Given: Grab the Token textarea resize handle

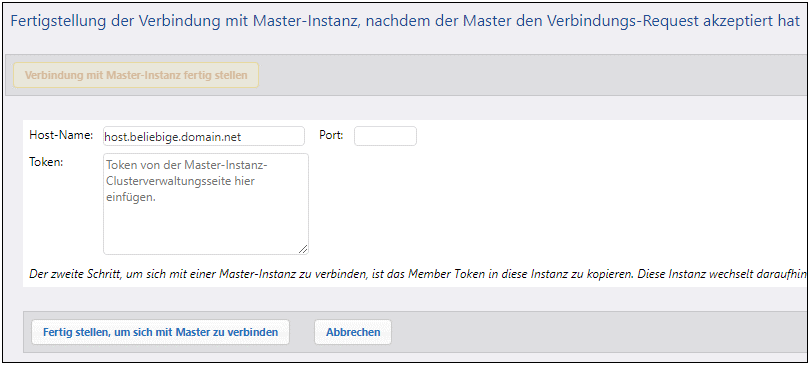Looking at the screenshot, I should click(x=303, y=249).
